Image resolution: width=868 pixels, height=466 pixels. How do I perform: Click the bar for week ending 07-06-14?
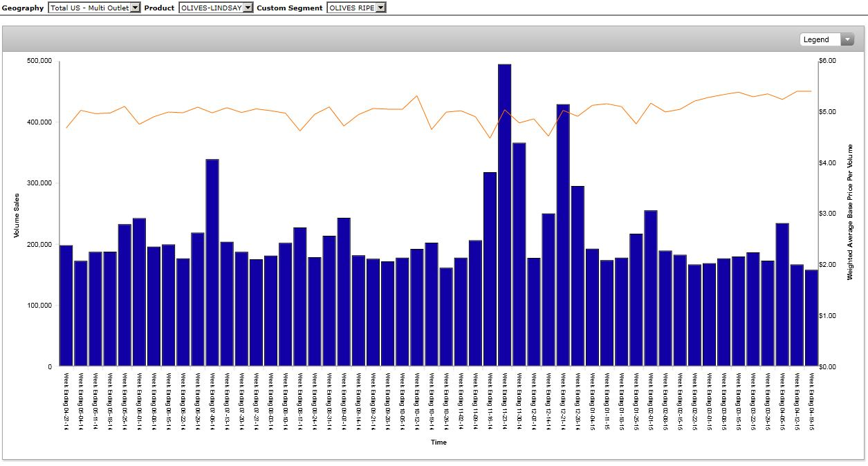click(212, 263)
